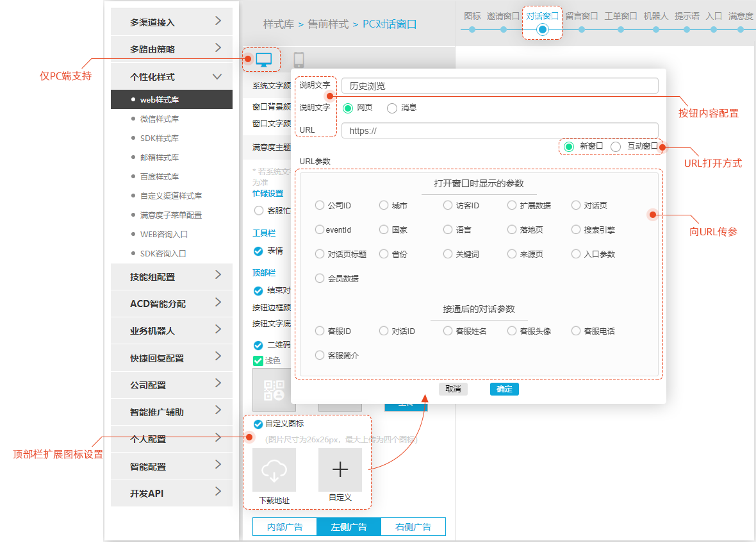Toggle the green 浅色 checkbox

(258, 361)
